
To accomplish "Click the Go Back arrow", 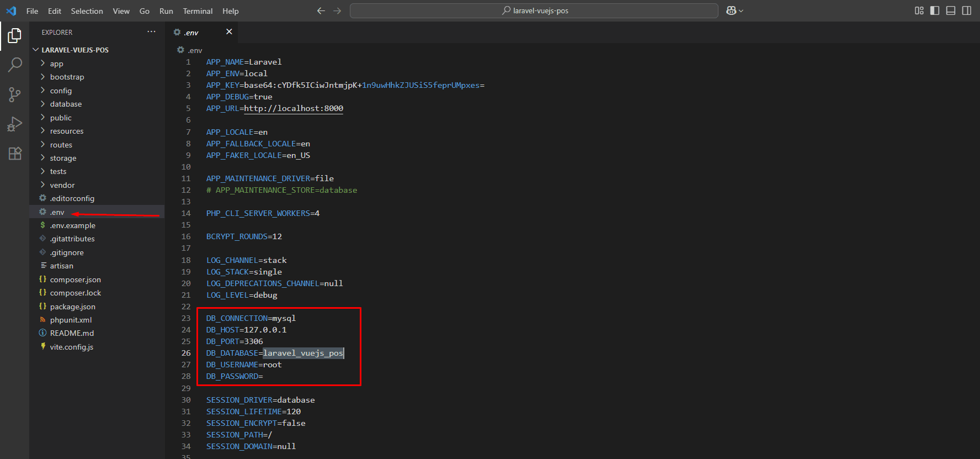I will (321, 10).
